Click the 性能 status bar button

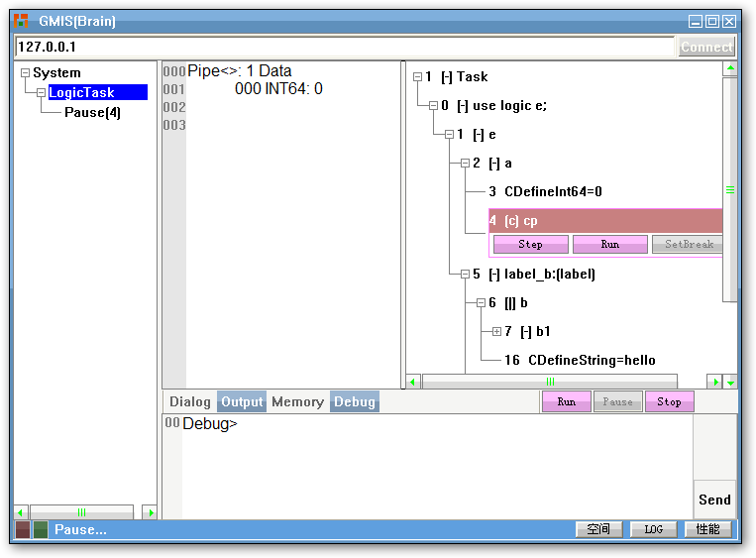(x=708, y=529)
